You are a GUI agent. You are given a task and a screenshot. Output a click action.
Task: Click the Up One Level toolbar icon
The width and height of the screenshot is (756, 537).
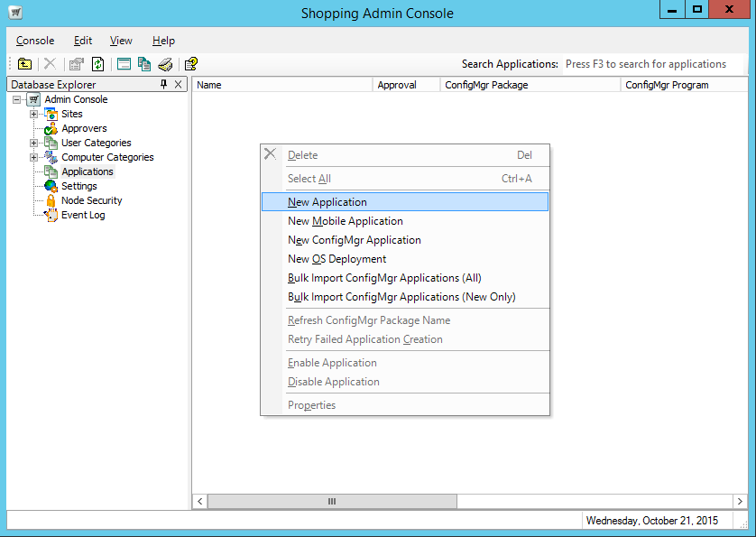click(25, 64)
